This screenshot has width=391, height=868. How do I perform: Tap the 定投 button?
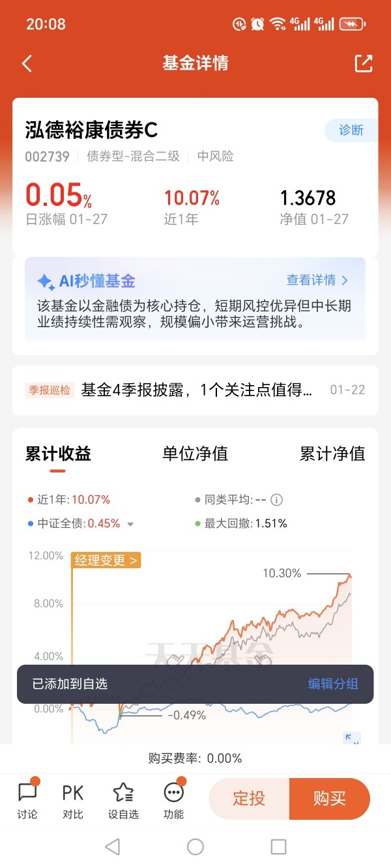(249, 798)
